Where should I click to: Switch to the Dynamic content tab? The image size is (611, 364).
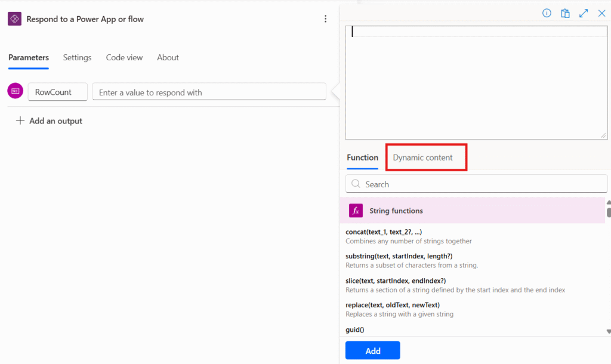(x=426, y=157)
